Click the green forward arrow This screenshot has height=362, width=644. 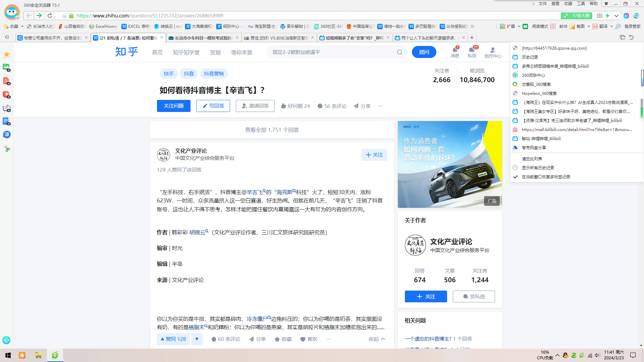(39, 16)
